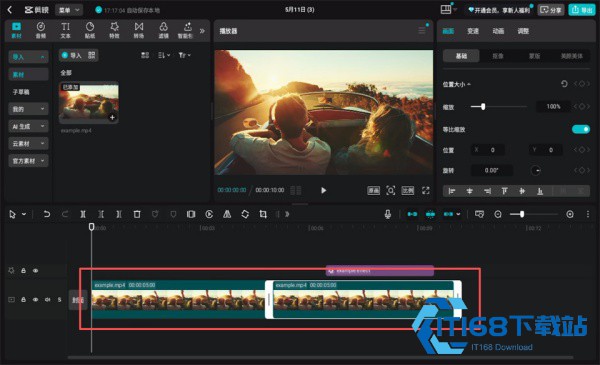Open the player panel hamburger menu
The height and width of the screenshot is (365, 600).
(x=422, y=31)
